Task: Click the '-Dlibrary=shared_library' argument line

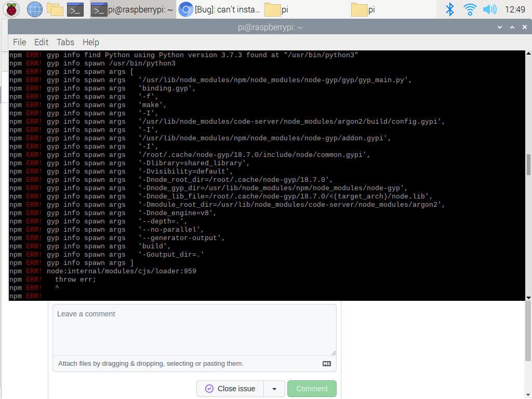Action: click(x=194, y=163)
